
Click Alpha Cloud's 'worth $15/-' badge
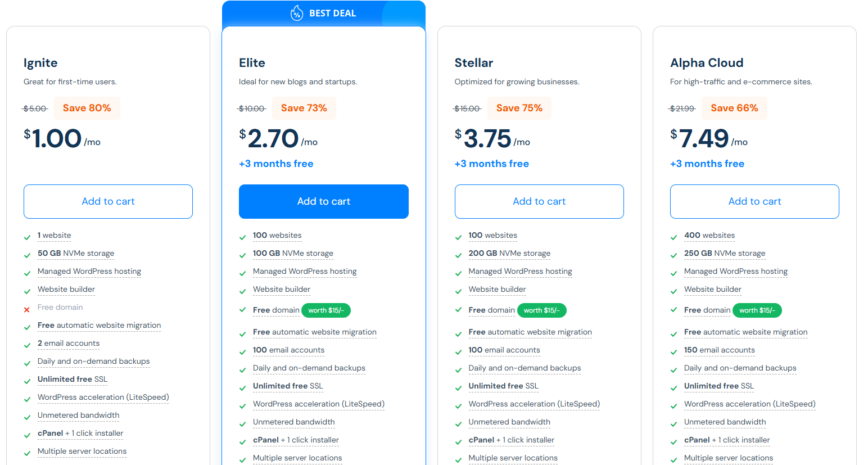[x=757, y=310]
